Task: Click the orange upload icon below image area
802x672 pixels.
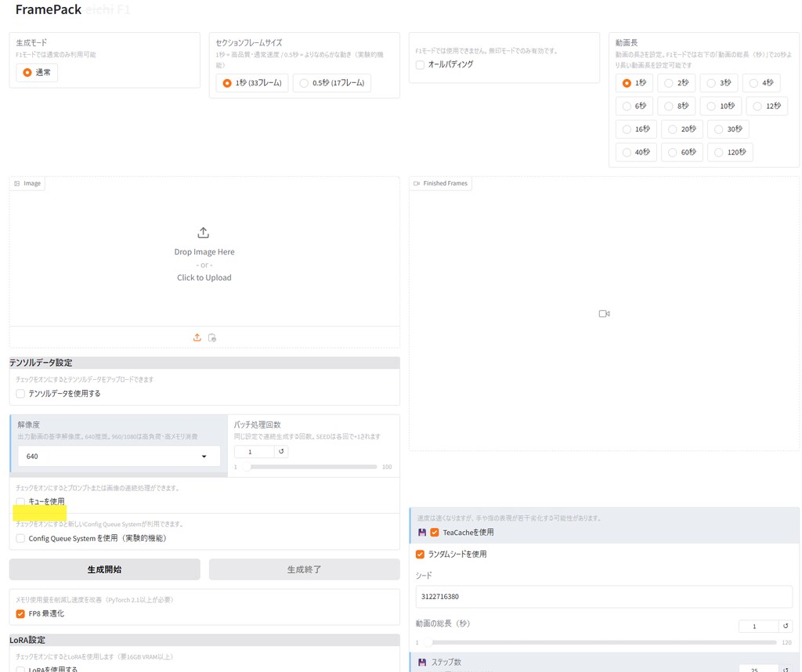Action: (x=197, y=338)
